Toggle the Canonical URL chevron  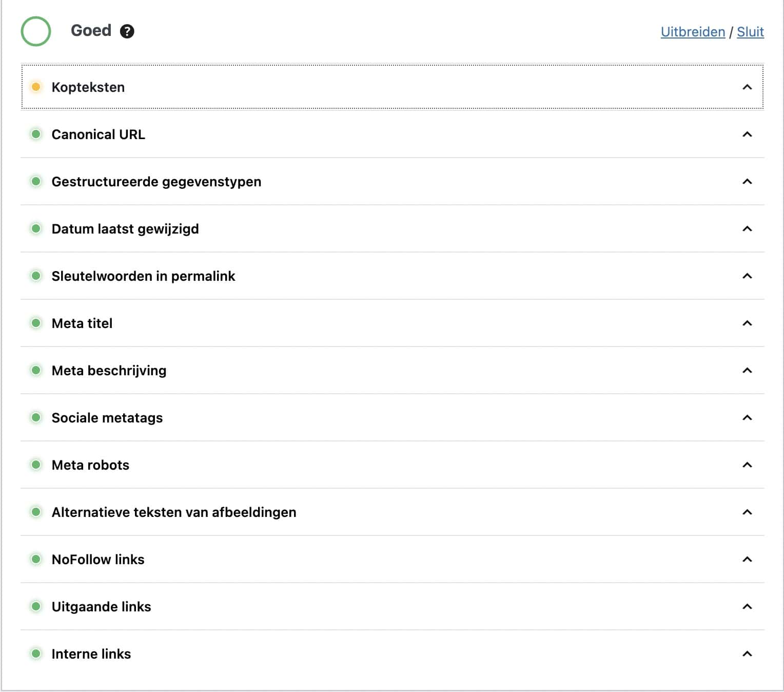[747, 134]
